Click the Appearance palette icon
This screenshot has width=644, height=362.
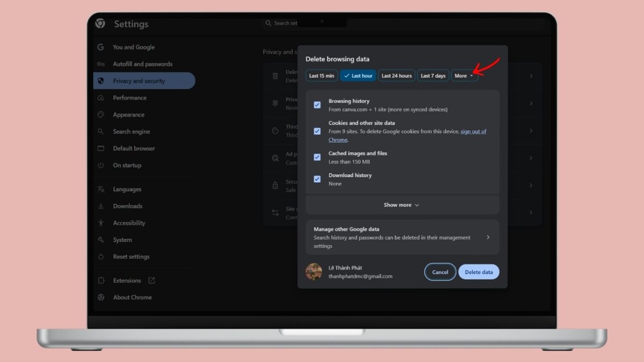coord(100,115)
